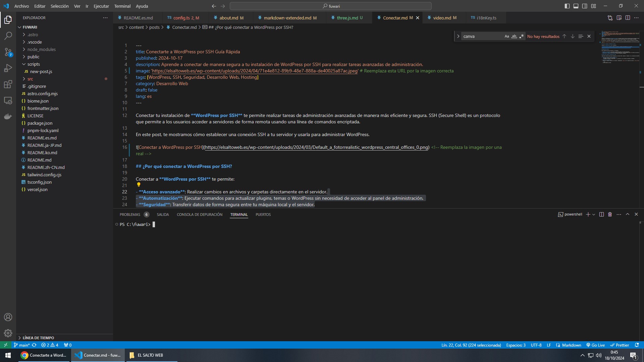Click the lightbulb code action icon
Screen dimensions: 644x362
pos(139,185)
